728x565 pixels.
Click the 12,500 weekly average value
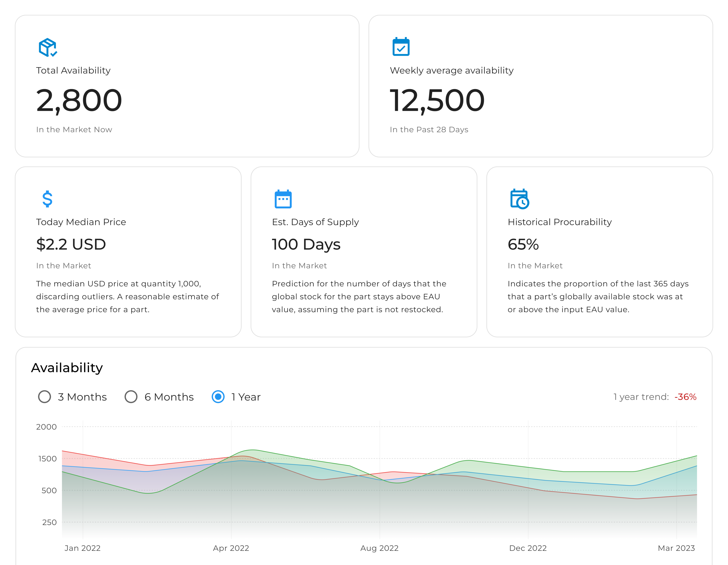tap(437, 100)
